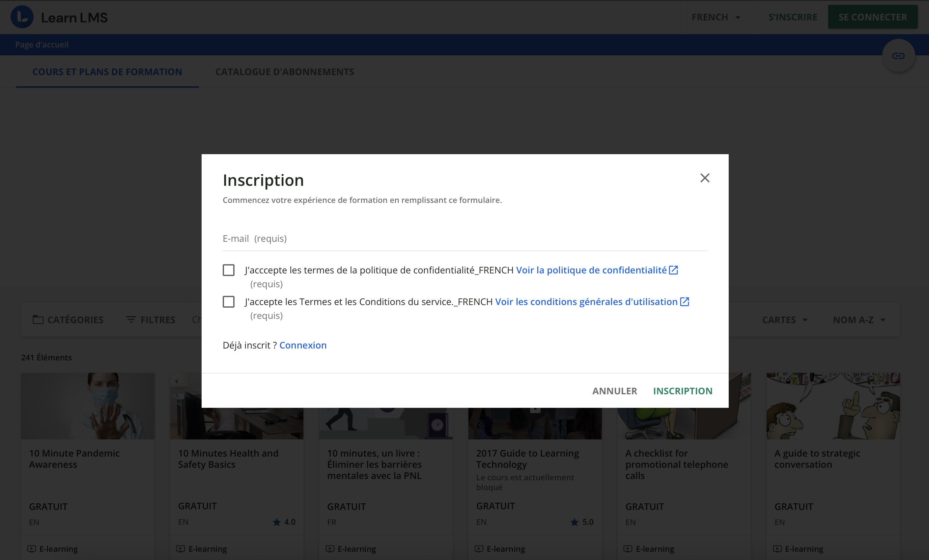
Task: Check the Terms and Conditions acceptance checkbox
Action: [229, 302]
